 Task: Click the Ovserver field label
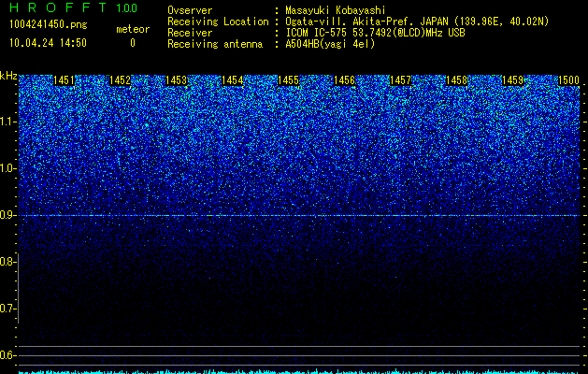coord(190,10)
